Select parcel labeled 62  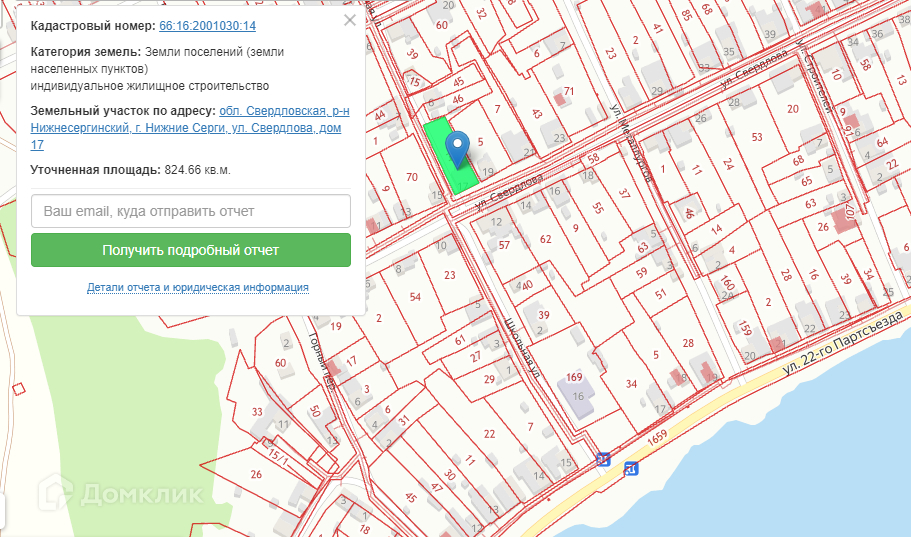pos(545,239)
